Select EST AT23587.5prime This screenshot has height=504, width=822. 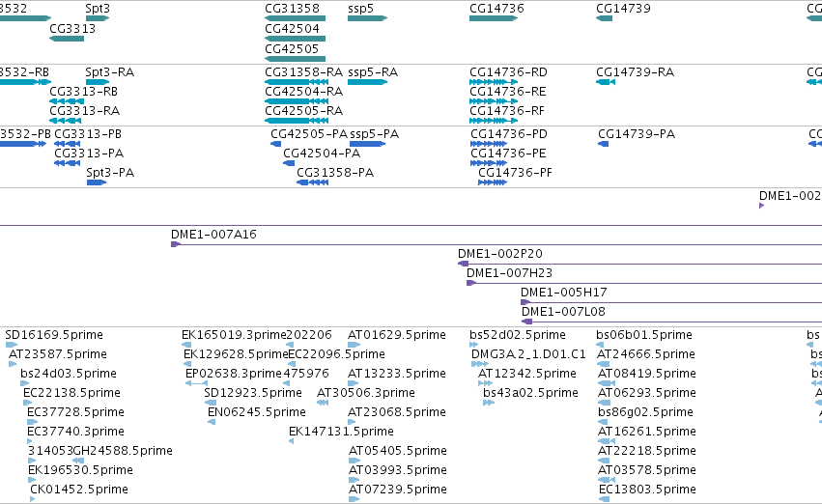pos(13,364)
